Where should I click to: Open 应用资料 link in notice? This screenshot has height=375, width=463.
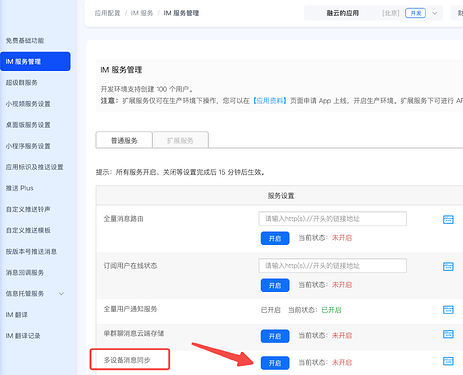click(270, 101)
